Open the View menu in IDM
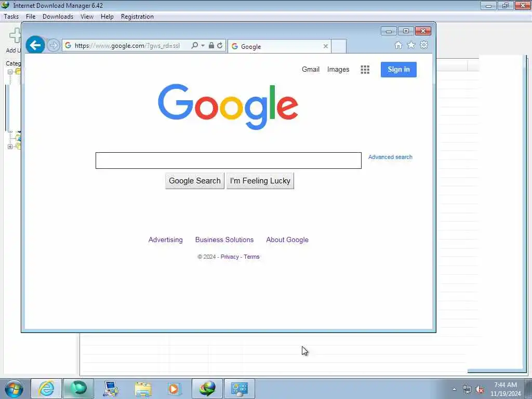The height and width of the screenshot is (399, 532). [87, 17]
